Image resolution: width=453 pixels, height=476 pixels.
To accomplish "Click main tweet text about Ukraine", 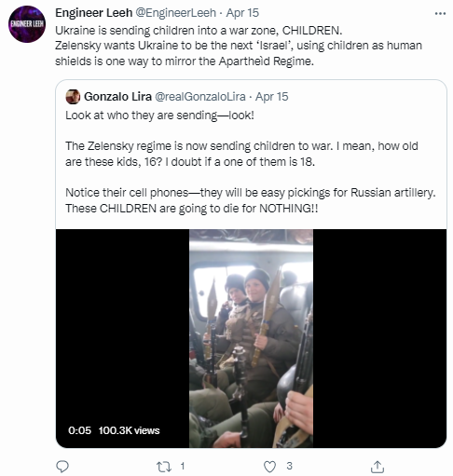I will [239, 46].
